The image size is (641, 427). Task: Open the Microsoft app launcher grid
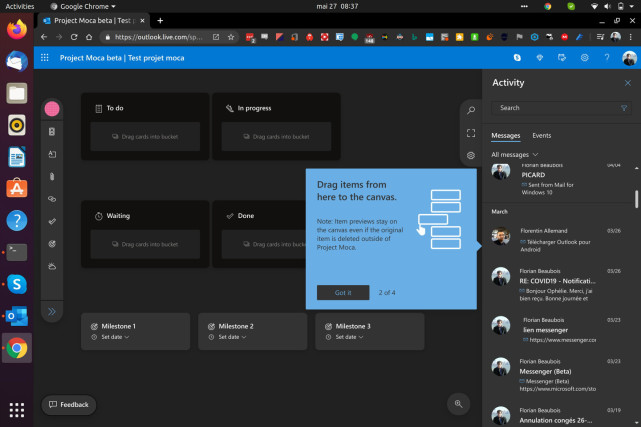point(45,58)
